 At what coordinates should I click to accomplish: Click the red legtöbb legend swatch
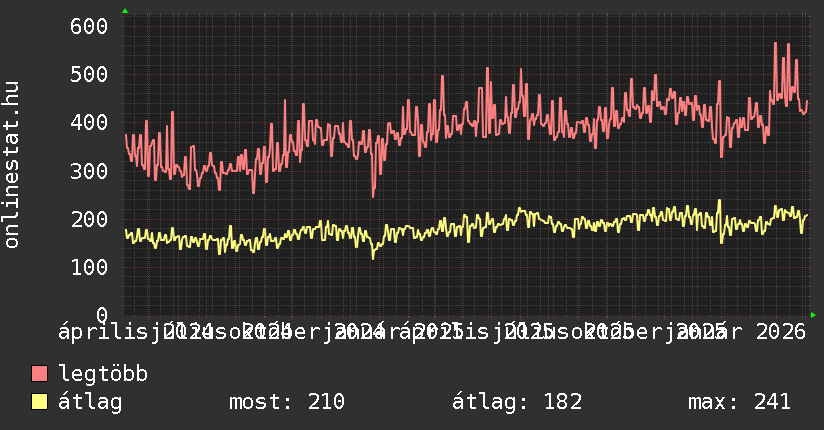click(x=40, y=374)
